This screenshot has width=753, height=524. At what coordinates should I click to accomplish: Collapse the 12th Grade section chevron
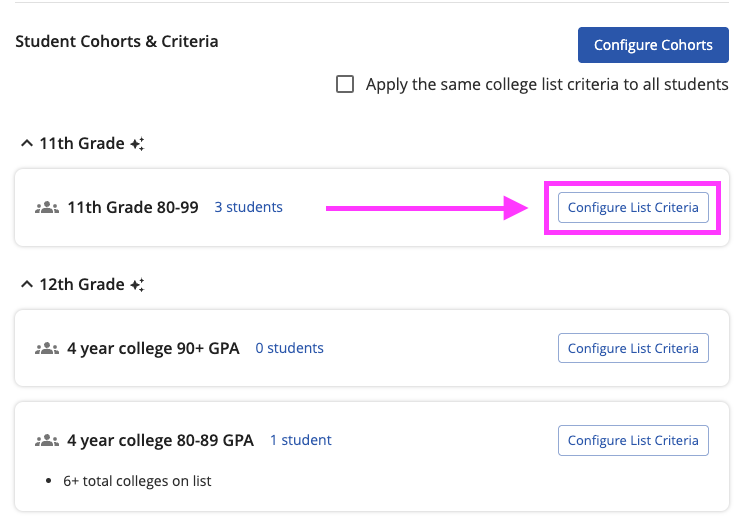pos(26,285)
